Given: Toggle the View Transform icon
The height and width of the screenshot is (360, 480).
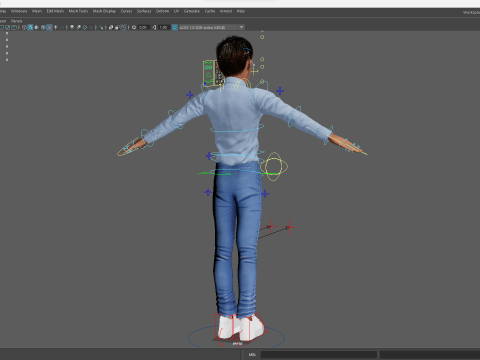Looking at the screenshot, I should pos(174,27).
